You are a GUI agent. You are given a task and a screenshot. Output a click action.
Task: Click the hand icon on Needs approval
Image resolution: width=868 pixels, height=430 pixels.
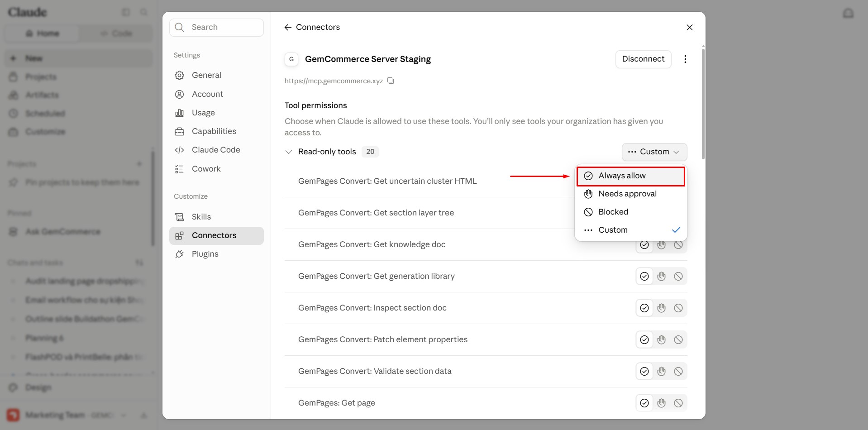pos(588,194)
